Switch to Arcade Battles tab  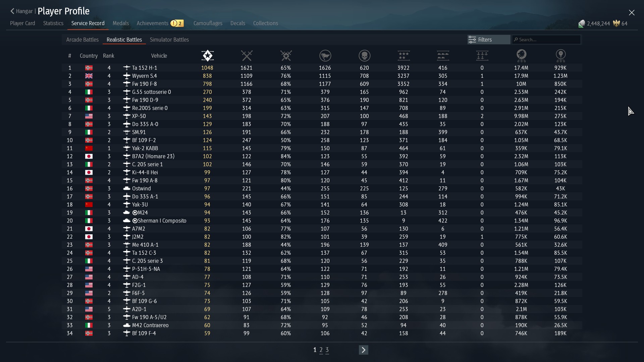(82, 40)
